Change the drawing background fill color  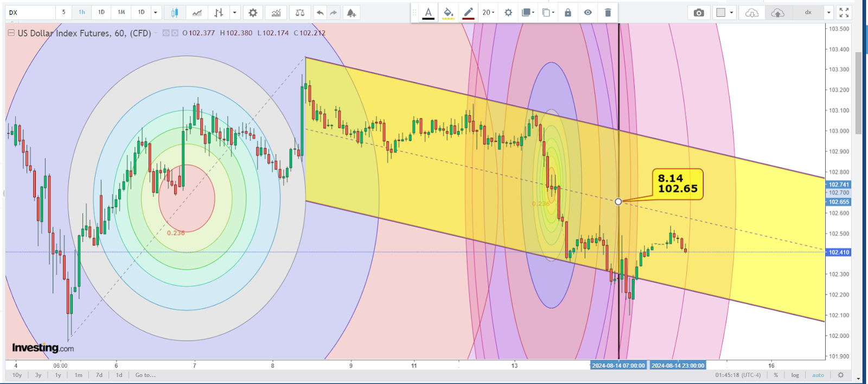pos(448,12)
